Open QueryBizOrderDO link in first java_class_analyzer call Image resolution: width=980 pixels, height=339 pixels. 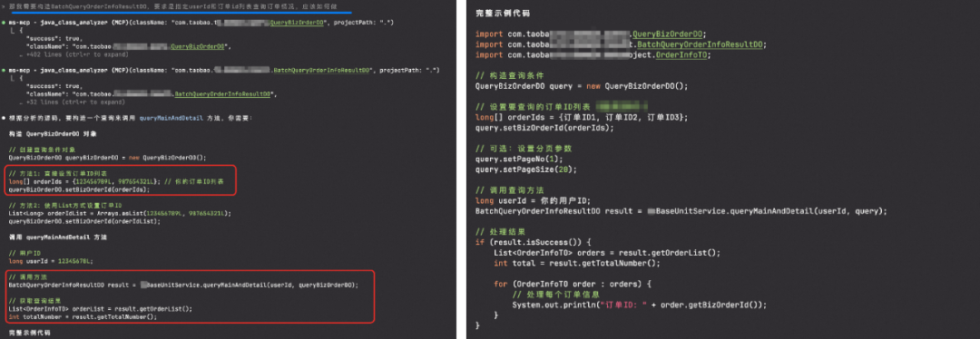click(296, 22)
